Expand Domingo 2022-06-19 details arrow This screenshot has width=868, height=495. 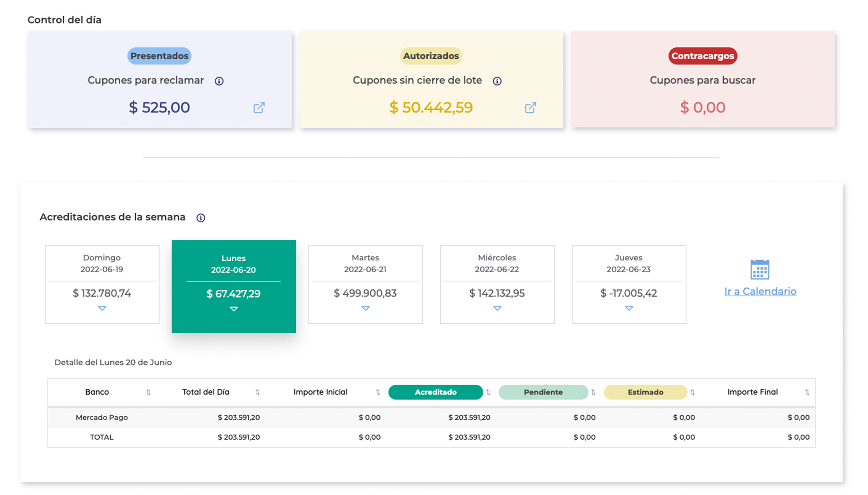102,308
